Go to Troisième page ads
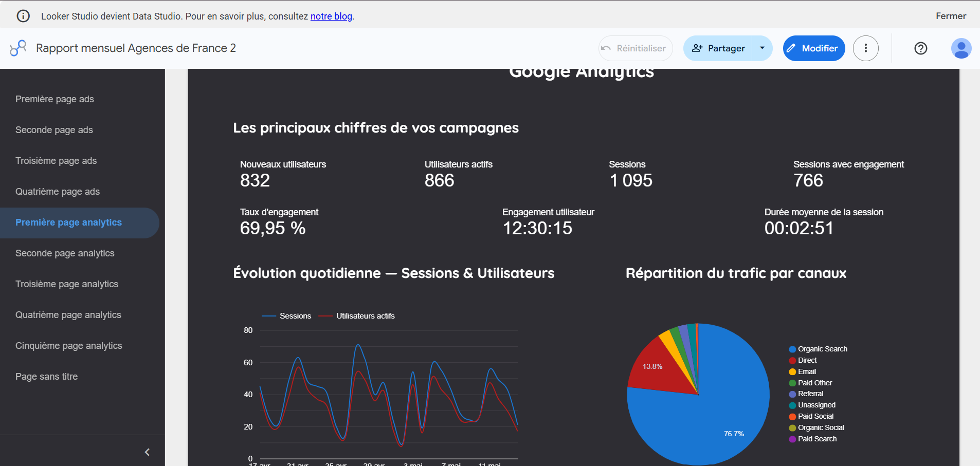Screen dimensions: 980x466 coord(56,161)
